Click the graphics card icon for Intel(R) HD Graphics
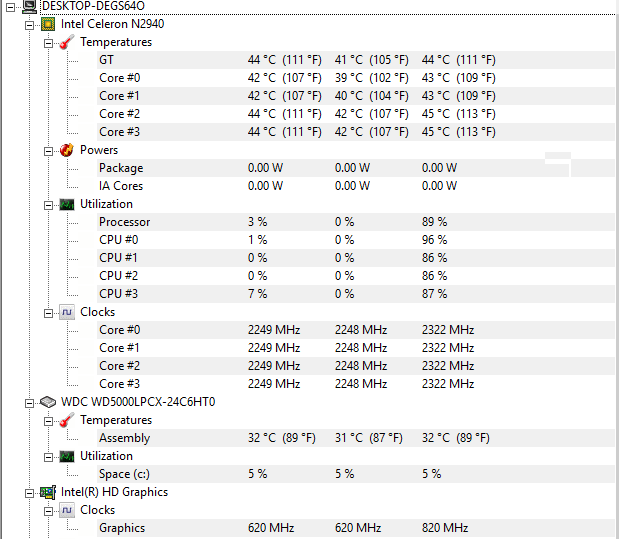The width and height of the screenshot is (619, 539). [x=48, y=492]
